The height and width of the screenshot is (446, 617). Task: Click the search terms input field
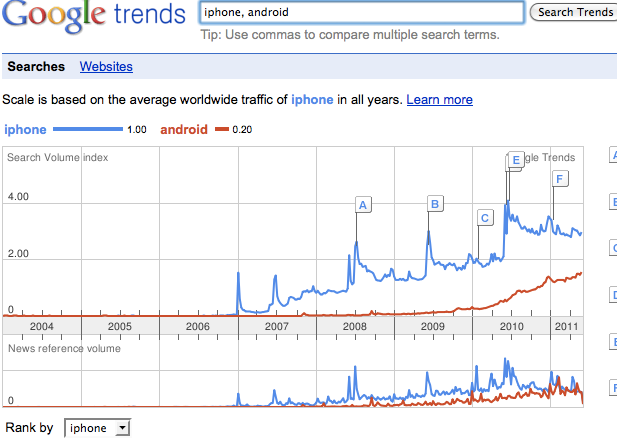pyautogui.click(x=360, y=12)
